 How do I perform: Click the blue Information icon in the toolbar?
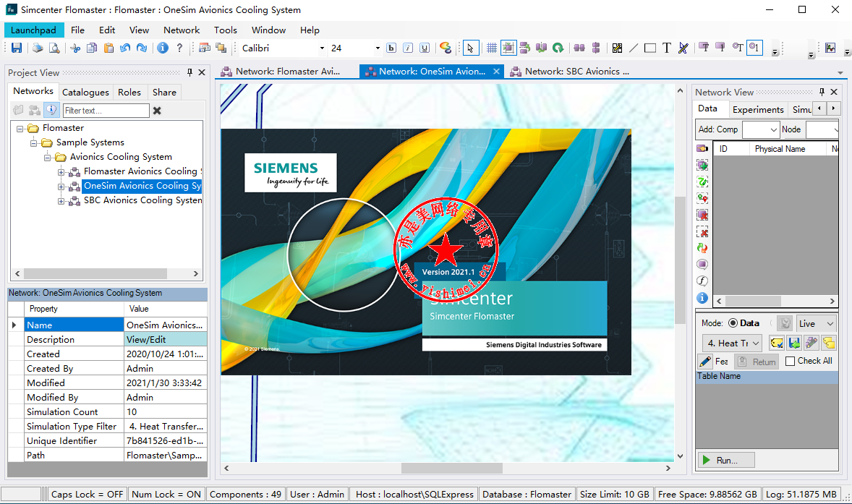pos(163,48)
